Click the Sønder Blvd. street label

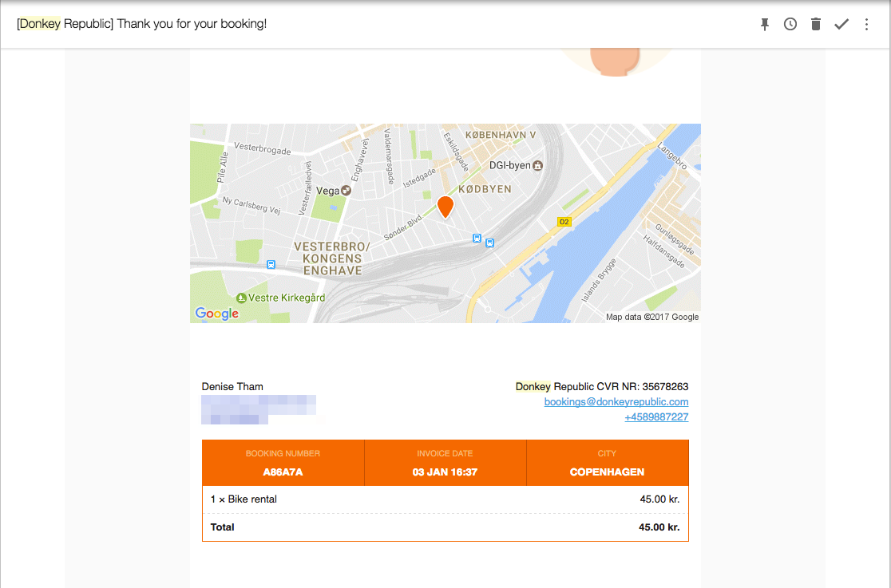pos(403,227)
